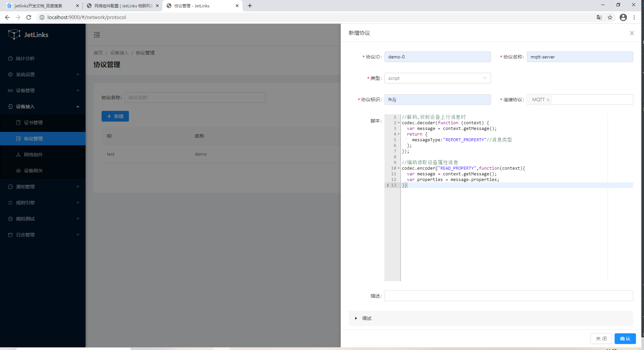Click the browser reload icon

pos(29,17)
